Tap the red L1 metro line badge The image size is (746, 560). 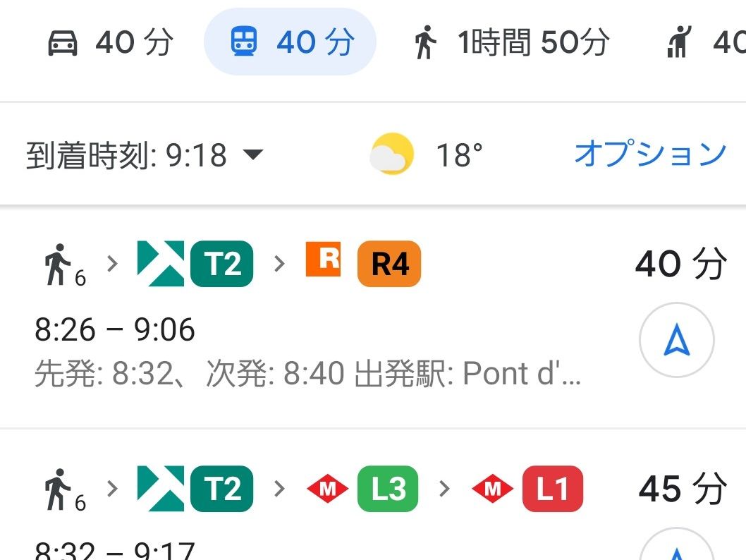(553, 488)
